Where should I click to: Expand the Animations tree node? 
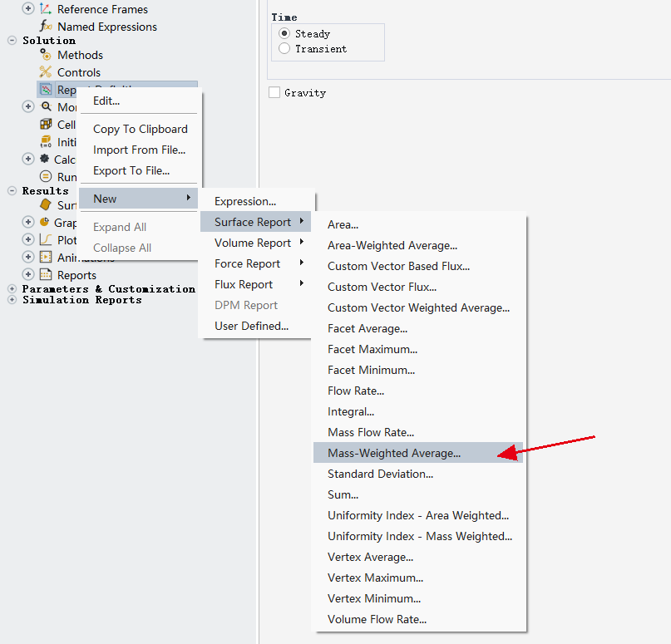tap(28, 258)
